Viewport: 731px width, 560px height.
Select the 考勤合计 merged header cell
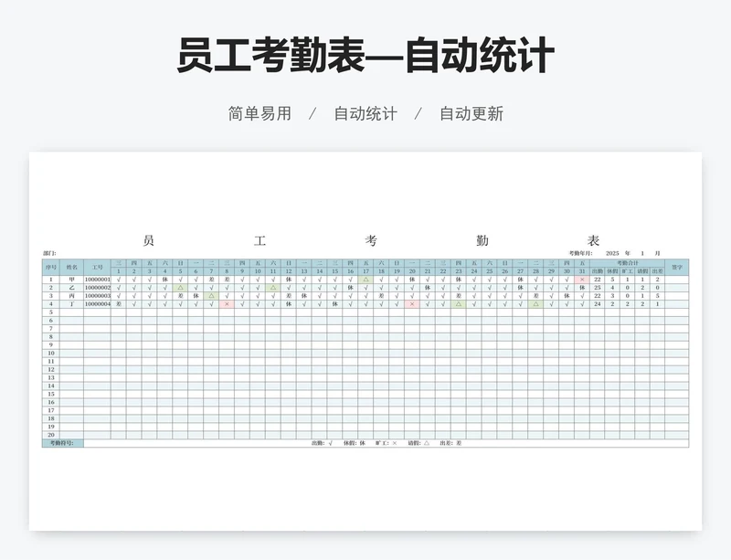click(x=627, y=263)
